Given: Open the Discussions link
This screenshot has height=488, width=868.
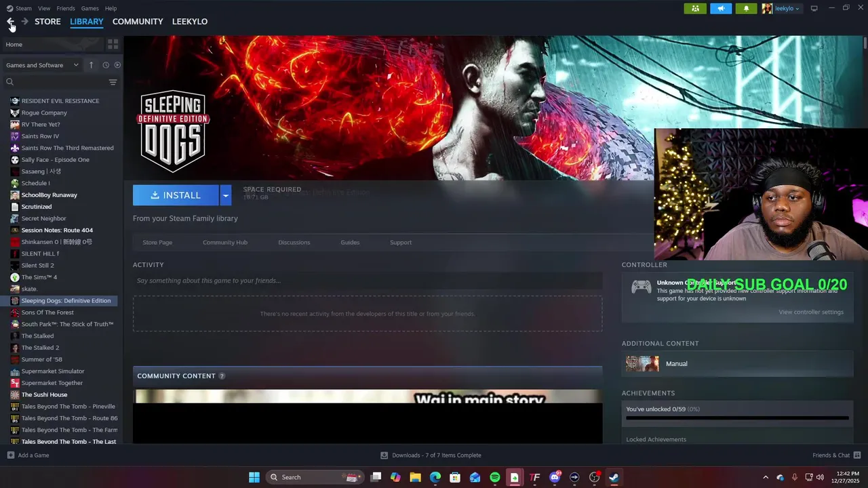Looking at the screenshot, I should click(294, 242).
